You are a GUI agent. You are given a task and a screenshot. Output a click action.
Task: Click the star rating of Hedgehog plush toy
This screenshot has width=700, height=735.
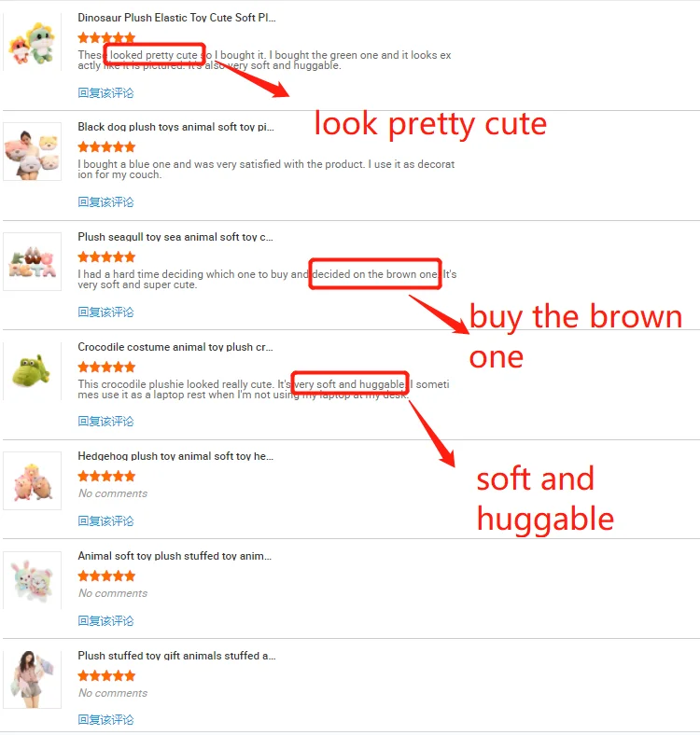(x=106, y=477)
